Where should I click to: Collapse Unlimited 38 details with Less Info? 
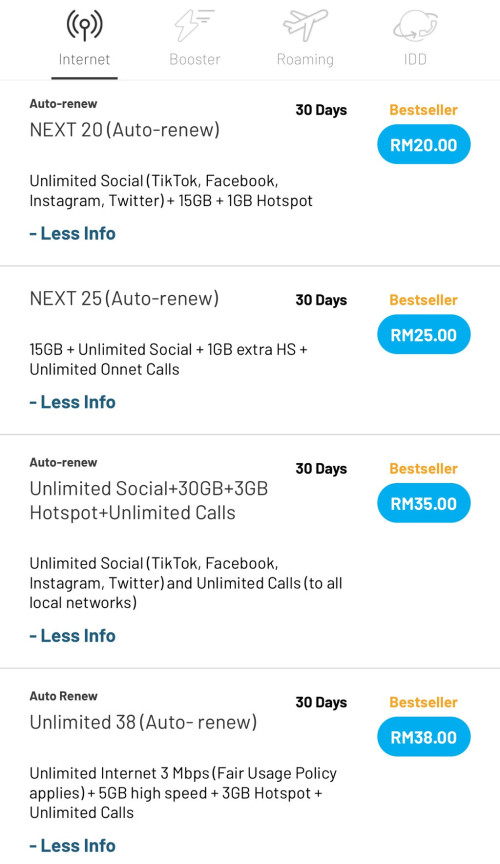click(x=72, y=845)
